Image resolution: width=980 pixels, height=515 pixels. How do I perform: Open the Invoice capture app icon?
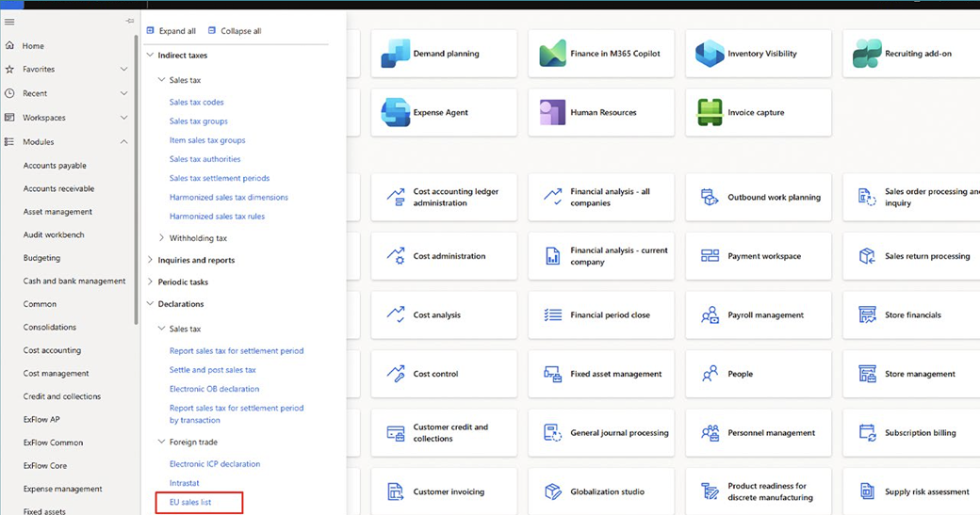710,112
